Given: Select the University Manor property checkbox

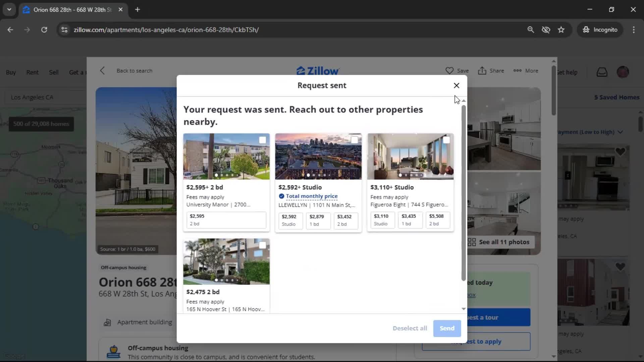Looking at the screenshot, I should point(262,140).
